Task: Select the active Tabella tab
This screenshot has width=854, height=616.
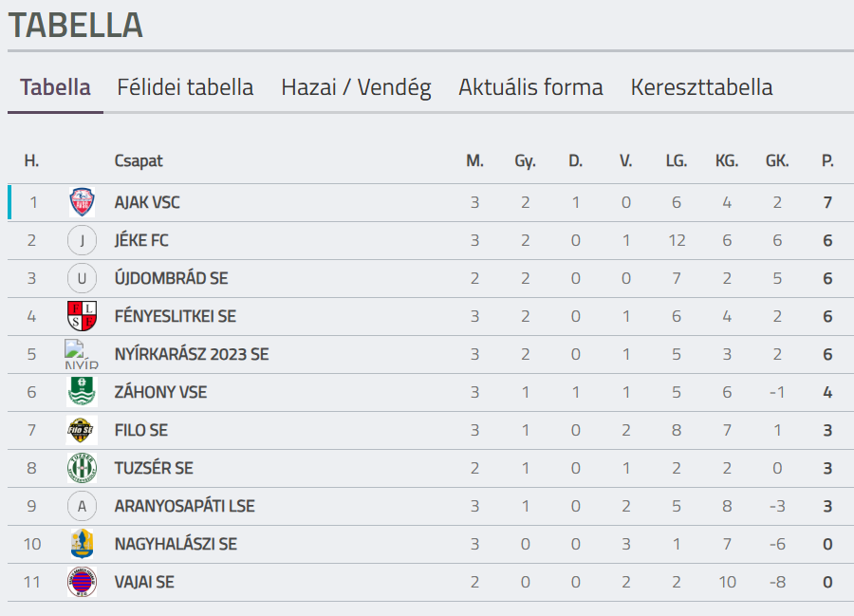Action: click(x=55, y=87)
